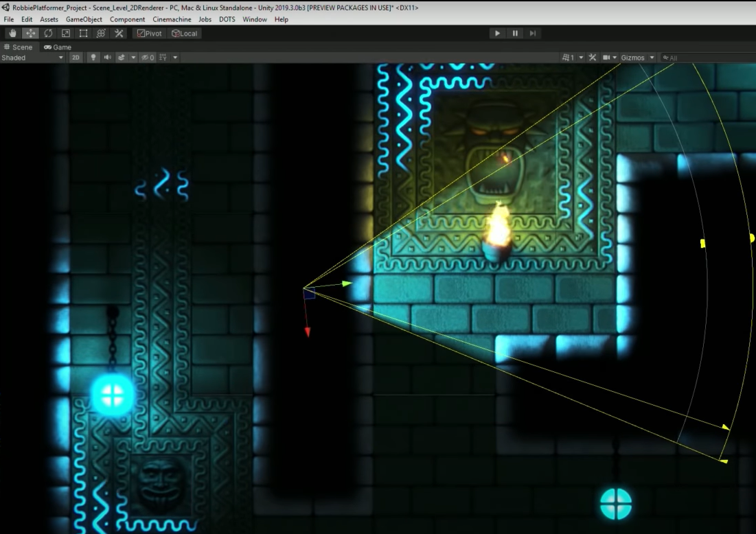
Task: Select the combined Transform tool
Action: pos(100,32)
